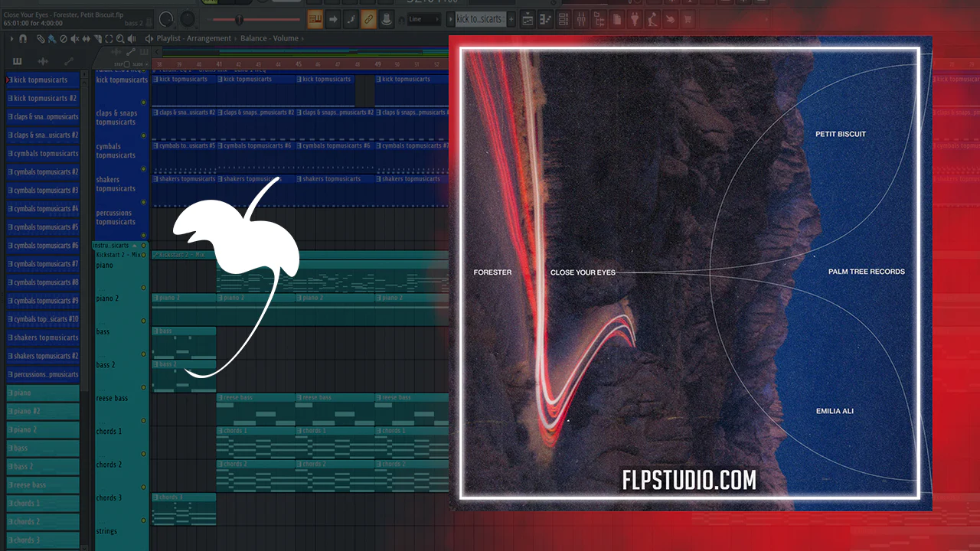
Task: Click the Close Your Eyes album artwork
Action: pos(690,273)
